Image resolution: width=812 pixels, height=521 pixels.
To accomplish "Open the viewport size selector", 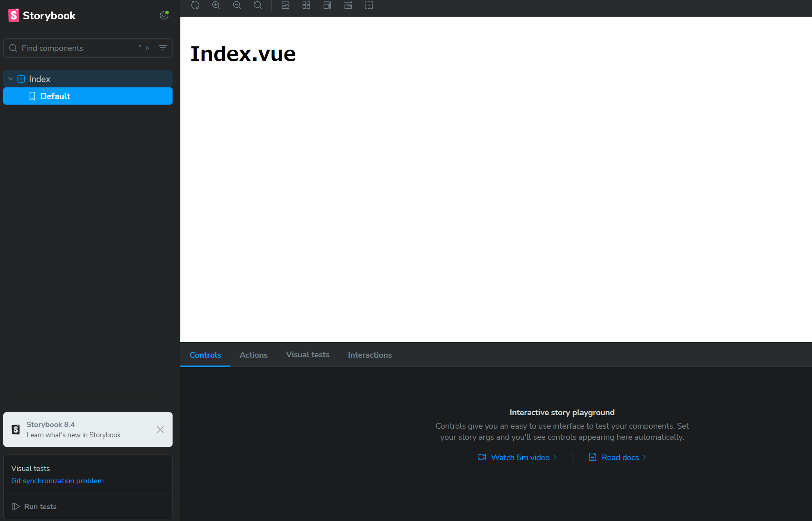I will point(327,5).
